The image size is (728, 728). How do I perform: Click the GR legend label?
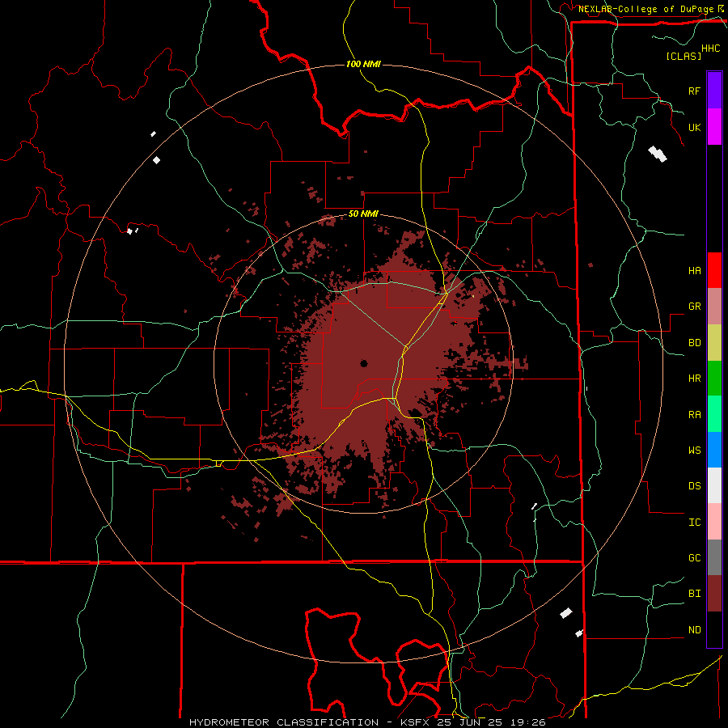pyautogui.click(x=694, y=307)
